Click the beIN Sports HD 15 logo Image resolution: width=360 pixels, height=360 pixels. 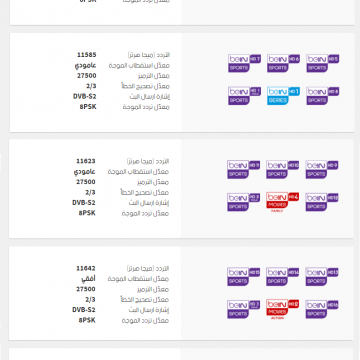tap(243, 276)
